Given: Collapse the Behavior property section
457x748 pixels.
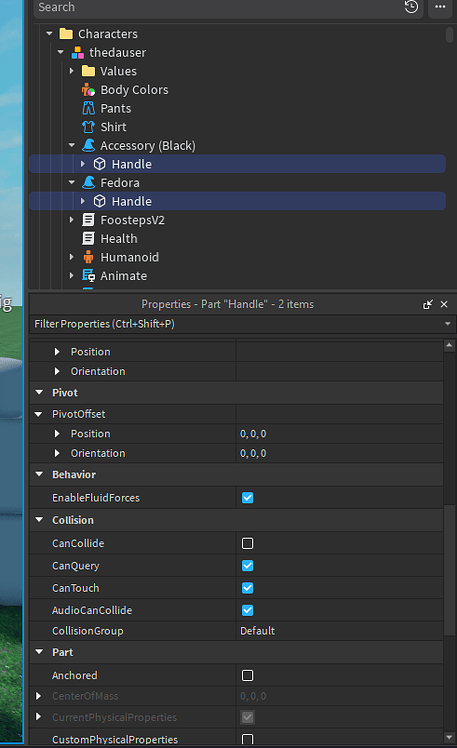Looking at the screenshot, I should point(39,474).
